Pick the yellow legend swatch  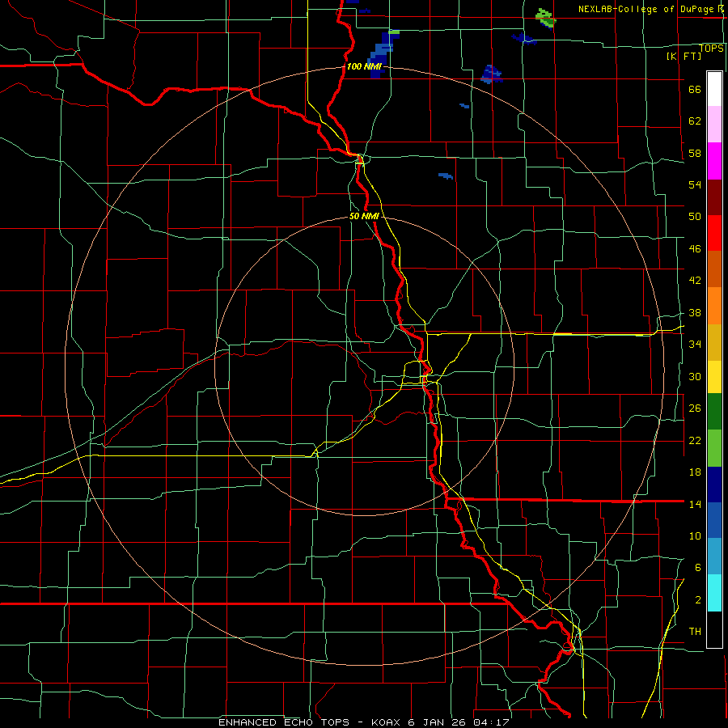coord(714,376)
